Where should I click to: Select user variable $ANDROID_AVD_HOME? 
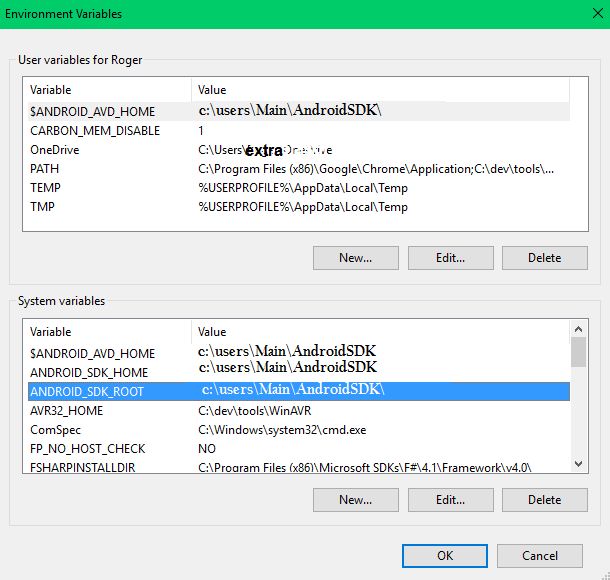(299, 111)
